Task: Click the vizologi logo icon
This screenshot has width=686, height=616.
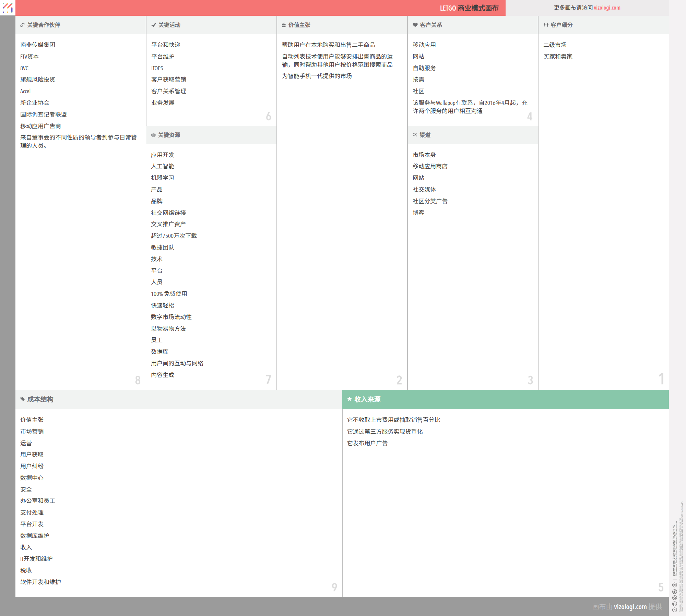Action: (8, 8)
